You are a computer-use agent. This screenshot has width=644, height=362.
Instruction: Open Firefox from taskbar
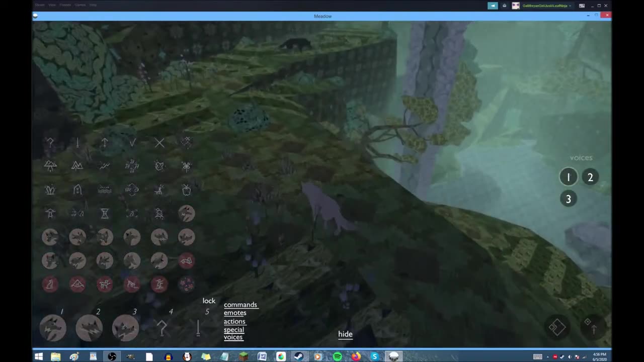point(356,356)
